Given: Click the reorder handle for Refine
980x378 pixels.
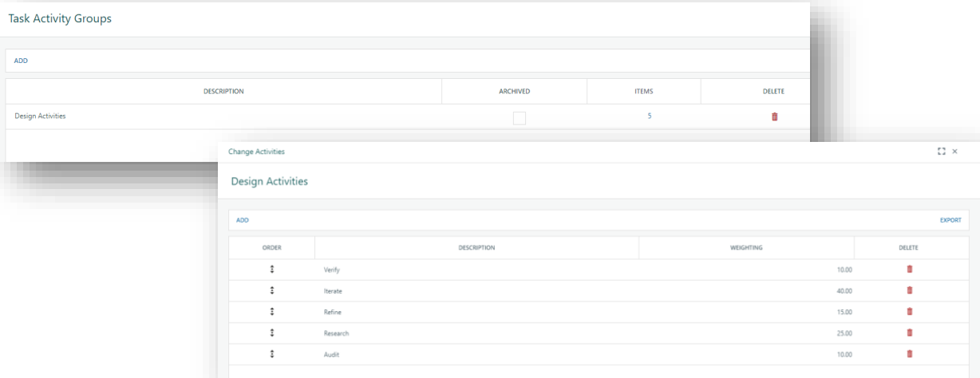Looking at the screenshot, I should pos(272,312).
